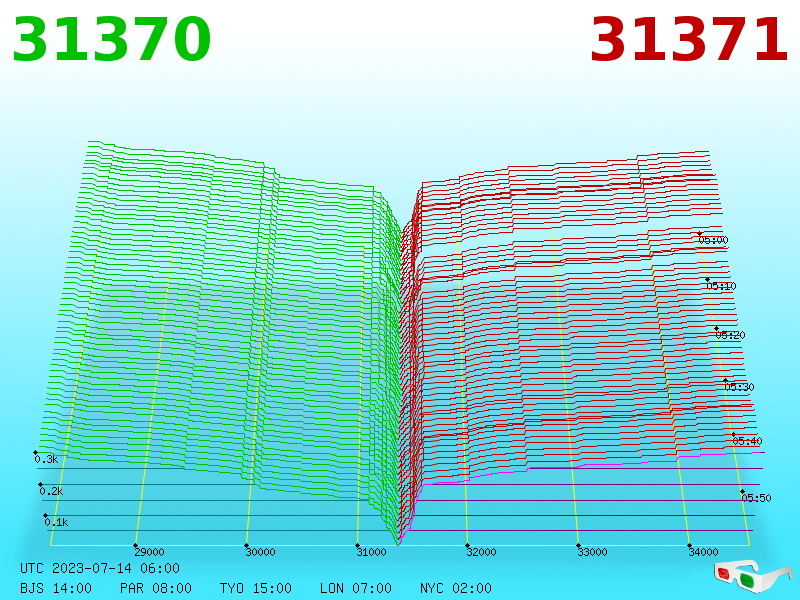The height and width of the screenshot is (600, 800).
Task: Click the 29000 price axis label
Action: point(149,552)
